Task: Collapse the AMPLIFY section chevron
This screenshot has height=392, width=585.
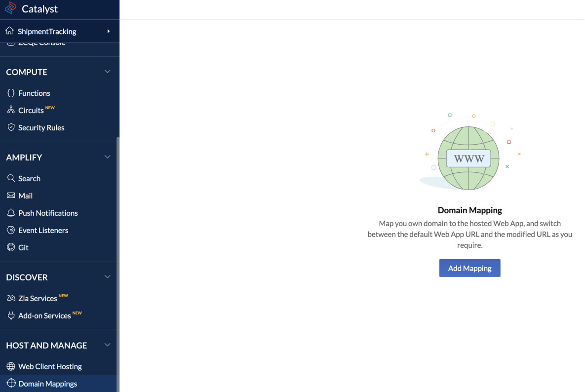Action: tap(108, 157)
